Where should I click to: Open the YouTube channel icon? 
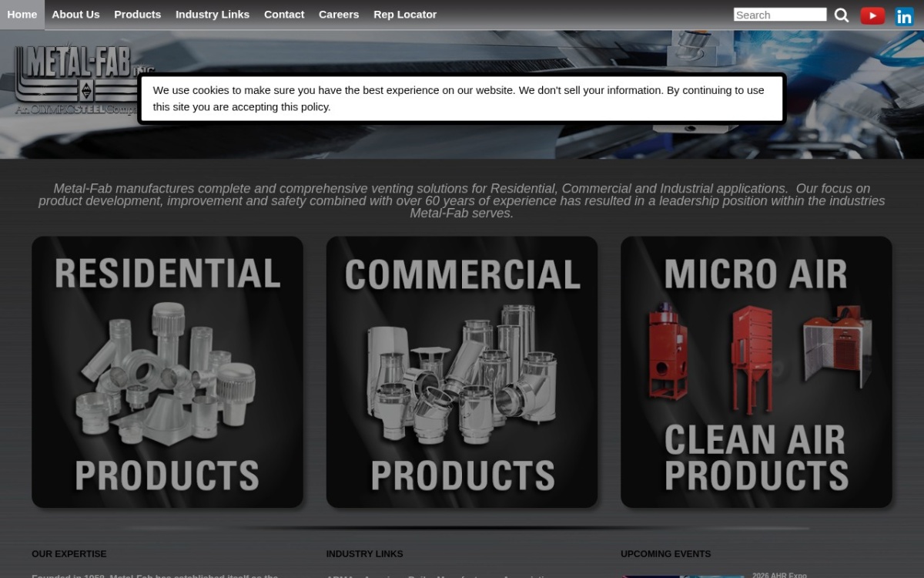tap(872, 15)
